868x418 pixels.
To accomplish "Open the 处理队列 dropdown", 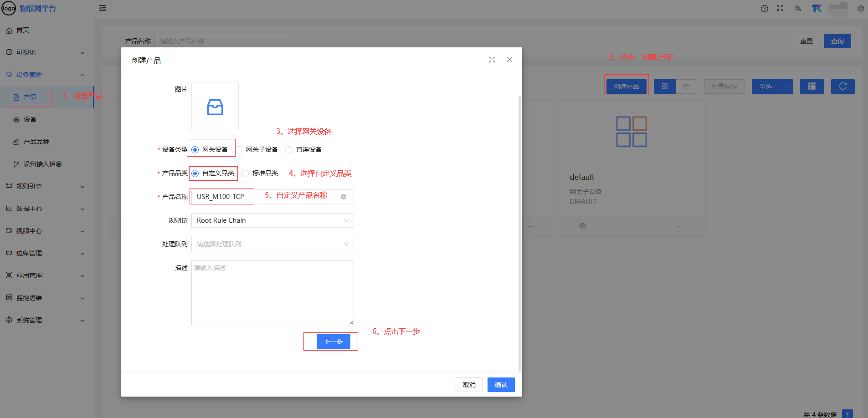I will tap(272, 244).
